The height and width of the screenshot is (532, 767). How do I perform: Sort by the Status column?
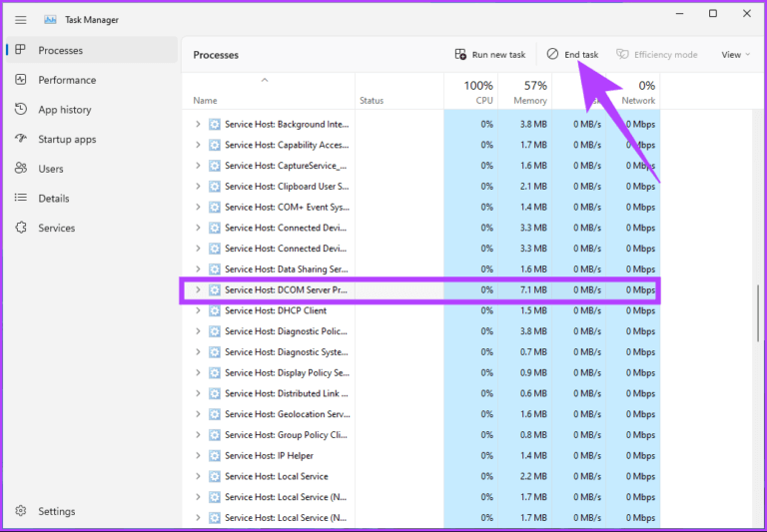coord(399,92)
